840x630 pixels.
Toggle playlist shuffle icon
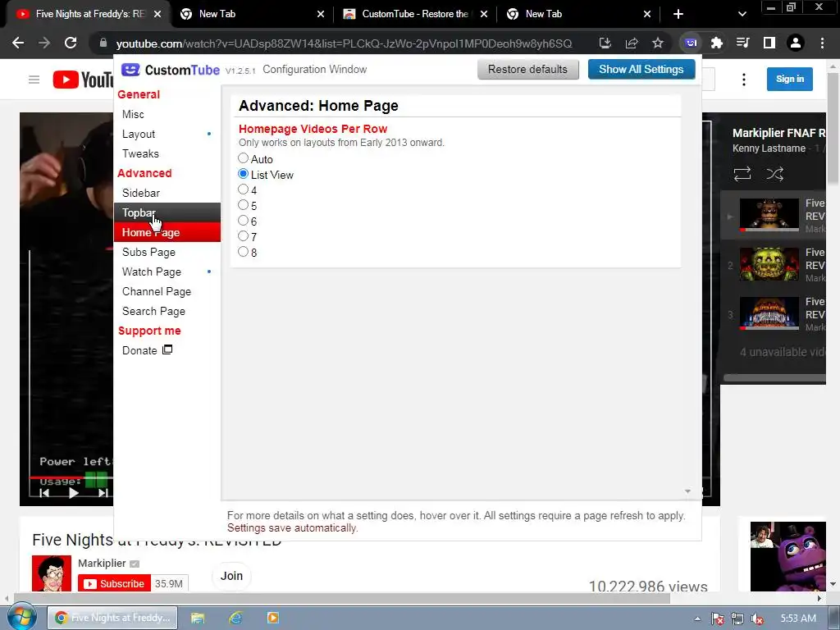coord(774,174)
